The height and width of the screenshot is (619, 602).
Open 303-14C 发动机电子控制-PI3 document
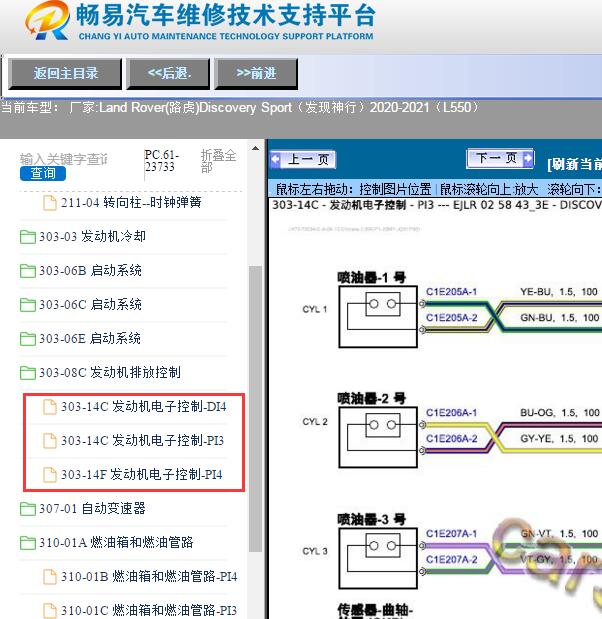point(143,441)
